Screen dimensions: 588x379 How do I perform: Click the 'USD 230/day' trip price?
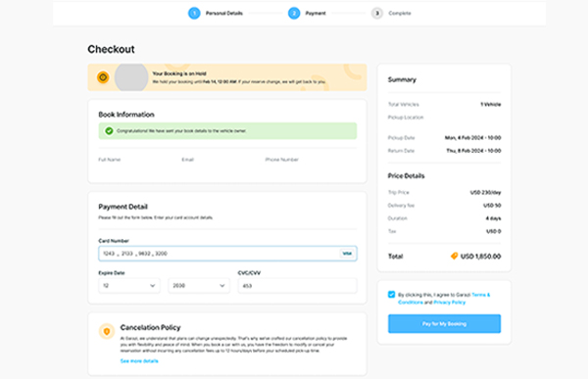coord(485,192)
